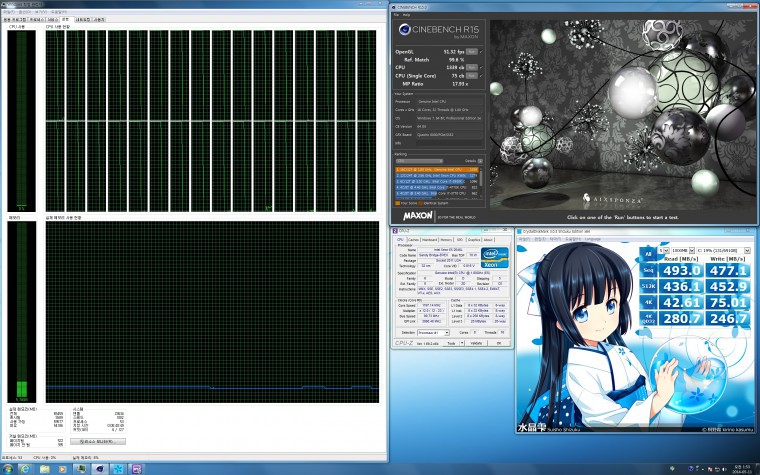Switch to the Memory tab in CPU-Z
Image resolution: width=760 pixels, height=475 pixels.
[446, 239]
